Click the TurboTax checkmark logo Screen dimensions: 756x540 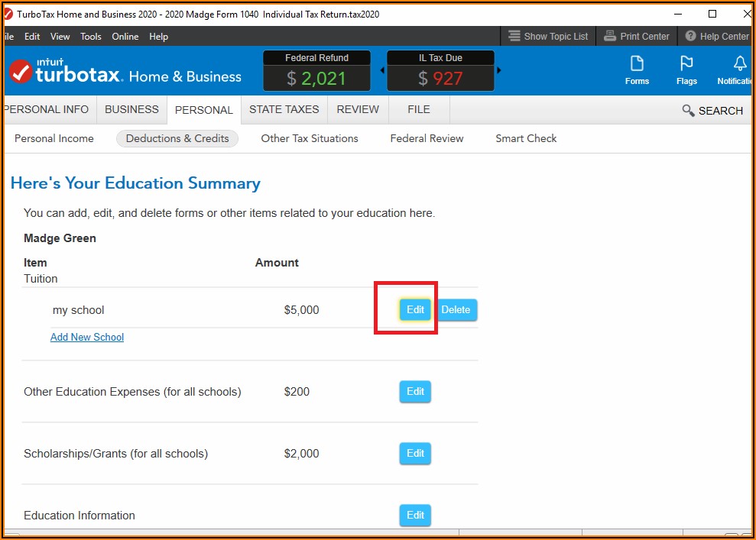[21, 73]
